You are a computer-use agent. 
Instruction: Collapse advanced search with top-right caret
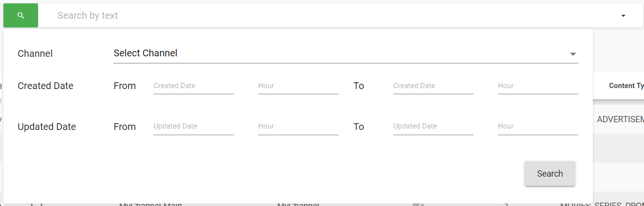pos(623,16)
